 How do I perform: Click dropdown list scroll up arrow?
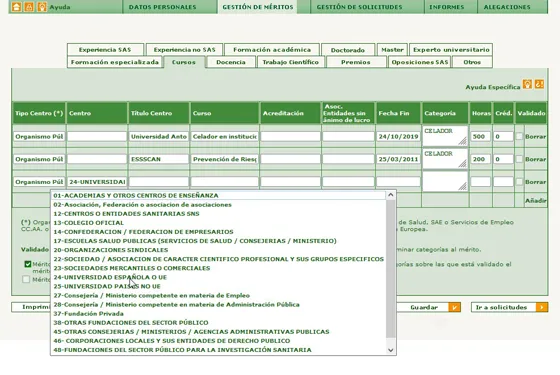point(391,195)
